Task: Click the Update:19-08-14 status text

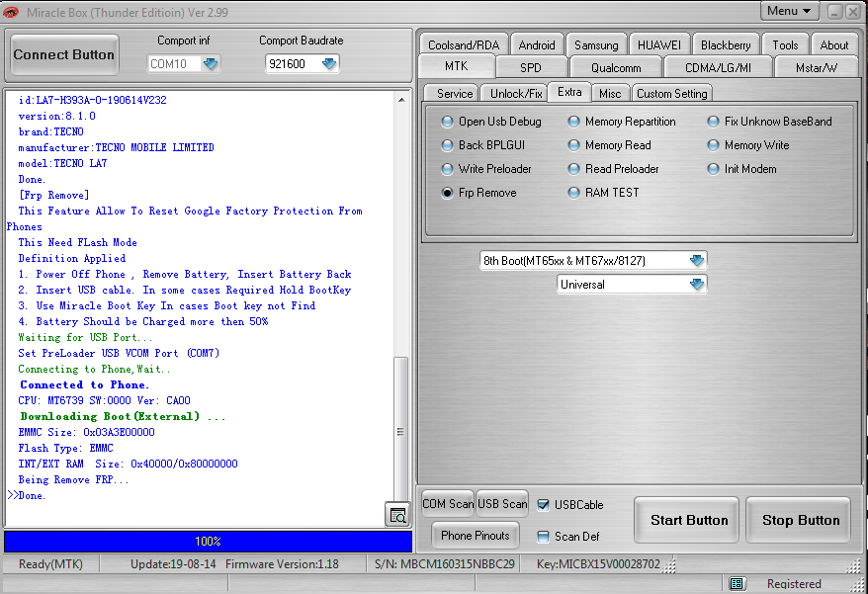Action: (173, 564)
